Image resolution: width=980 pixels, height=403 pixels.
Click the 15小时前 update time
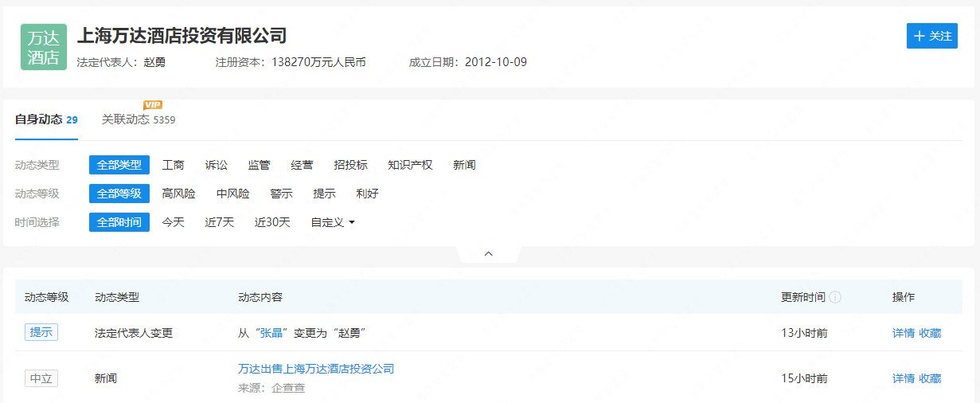[804, 378]
